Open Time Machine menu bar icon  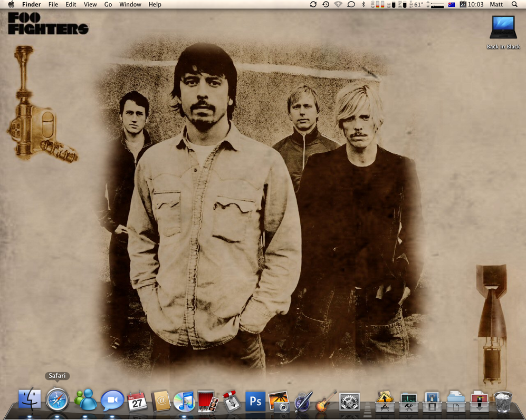coord(326,4)
